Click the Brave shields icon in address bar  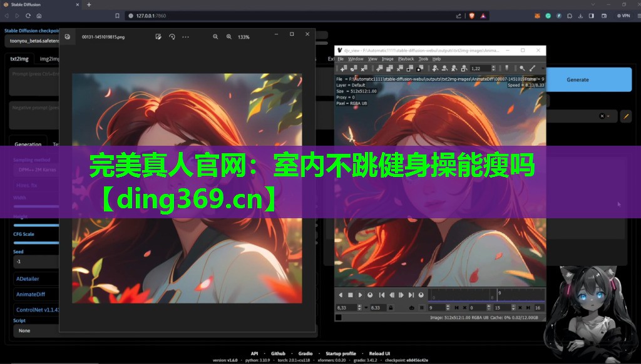pyautogui.click(x=472, y=16)
